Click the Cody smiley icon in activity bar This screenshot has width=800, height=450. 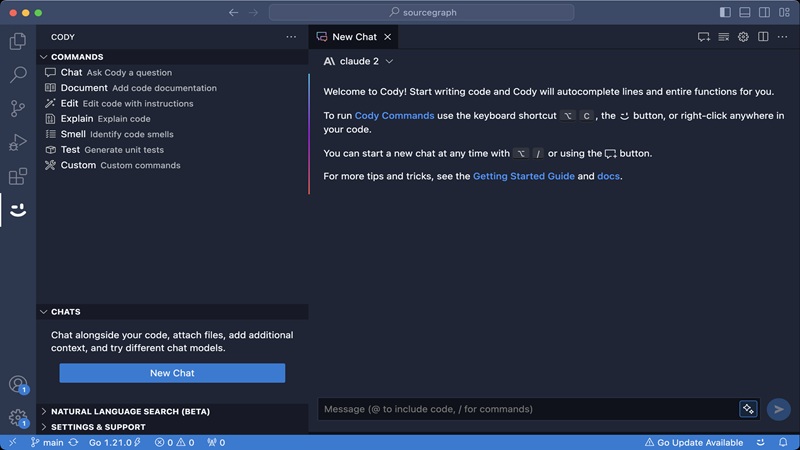tap(17, 210)
